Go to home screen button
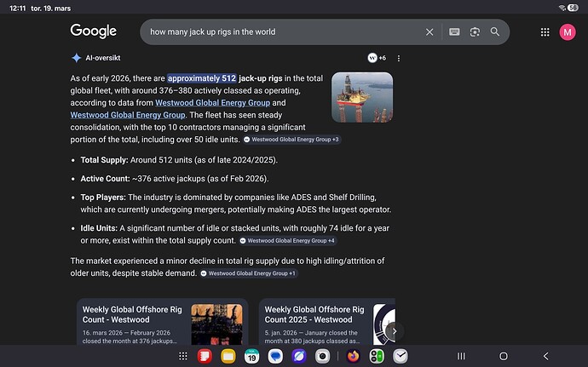The width and height of the screenshot is (588, 367). click(504, 356)
